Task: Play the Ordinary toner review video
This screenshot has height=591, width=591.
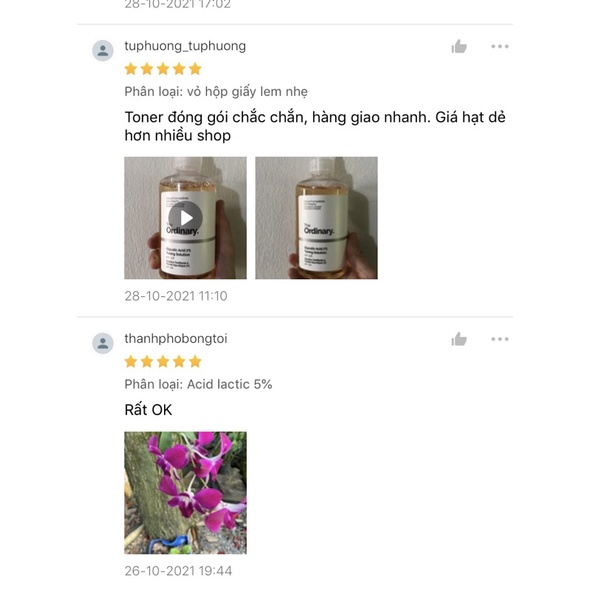Action: click(185, 218)
